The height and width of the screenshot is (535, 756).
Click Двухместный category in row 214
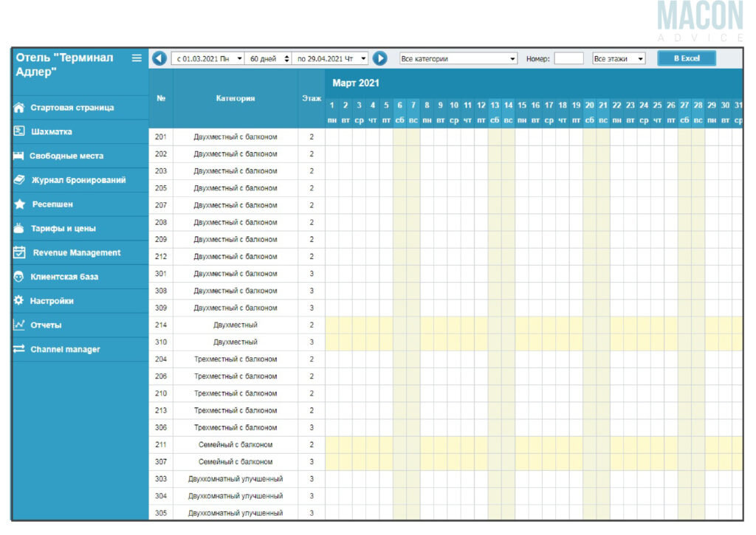(236, 325)
